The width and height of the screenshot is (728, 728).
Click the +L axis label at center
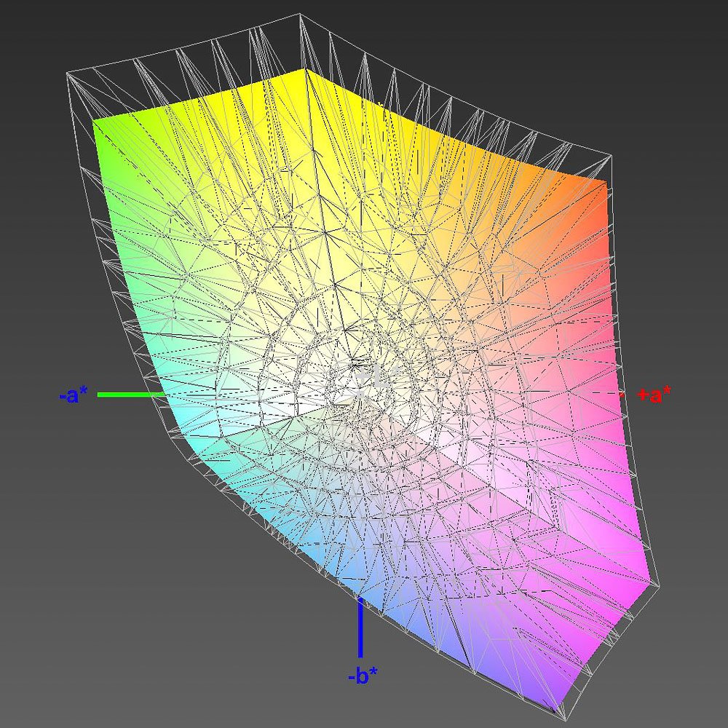point(377,376)
